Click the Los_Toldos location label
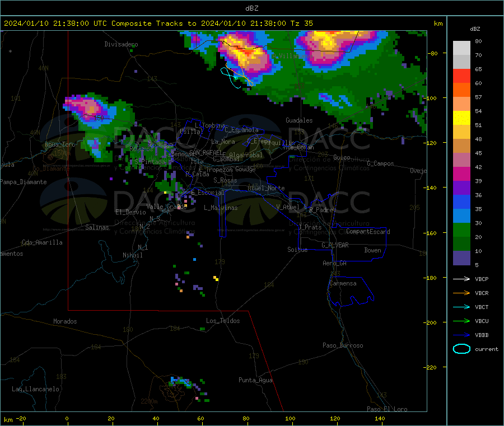The image size is (504, 426). coord(223,321)
